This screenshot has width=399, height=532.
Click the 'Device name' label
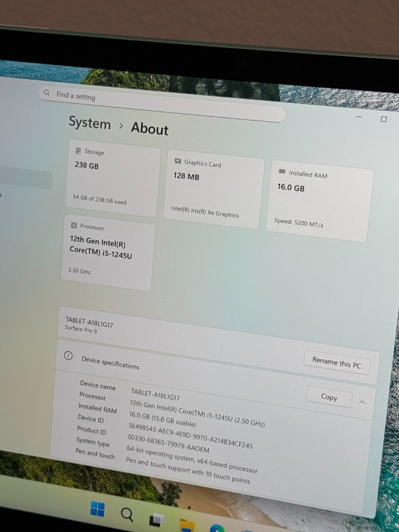click(x=98, y=385)
